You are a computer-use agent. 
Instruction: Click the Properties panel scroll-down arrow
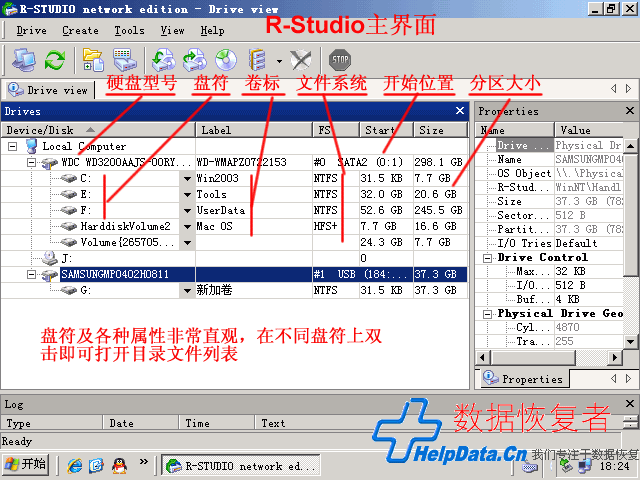[630, 342]
